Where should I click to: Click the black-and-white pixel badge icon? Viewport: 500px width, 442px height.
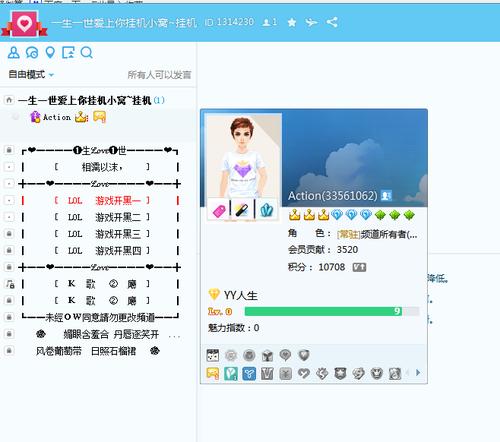click(x=213, y=355)
